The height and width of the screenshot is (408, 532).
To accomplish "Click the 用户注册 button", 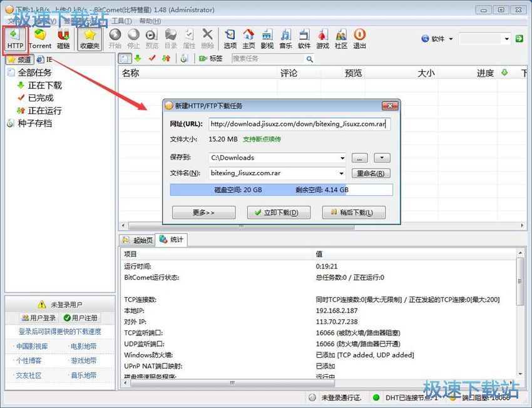I will (80, 318).
